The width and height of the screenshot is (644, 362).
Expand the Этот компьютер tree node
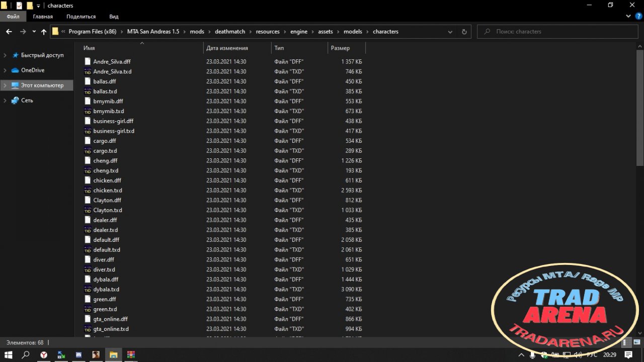(5, 85)
